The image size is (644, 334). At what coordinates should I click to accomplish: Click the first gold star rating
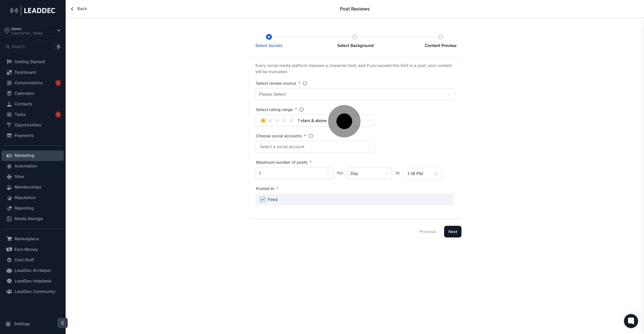(x=263, y=121)
